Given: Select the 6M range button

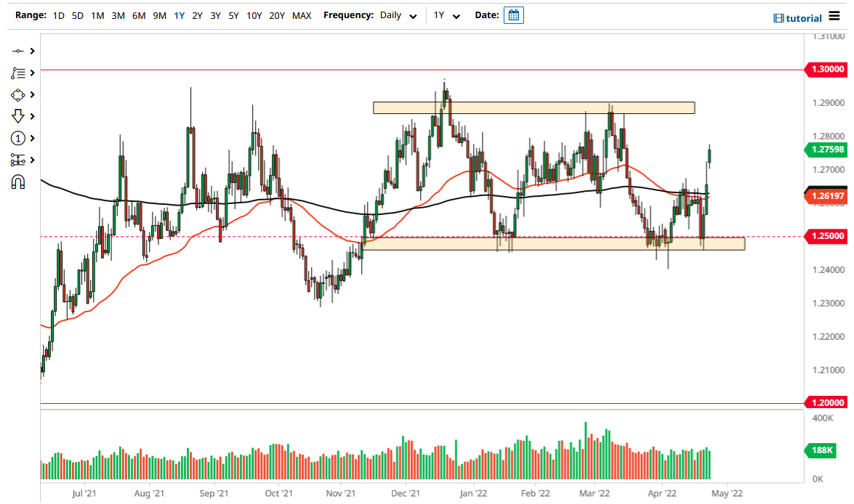Looking at the screenshot, I should tap(139, 15).
